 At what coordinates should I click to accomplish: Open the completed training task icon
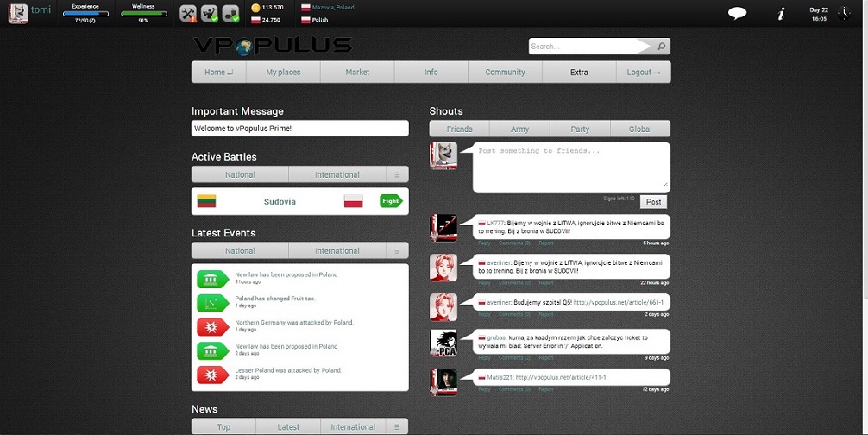(x=210, y=13)
